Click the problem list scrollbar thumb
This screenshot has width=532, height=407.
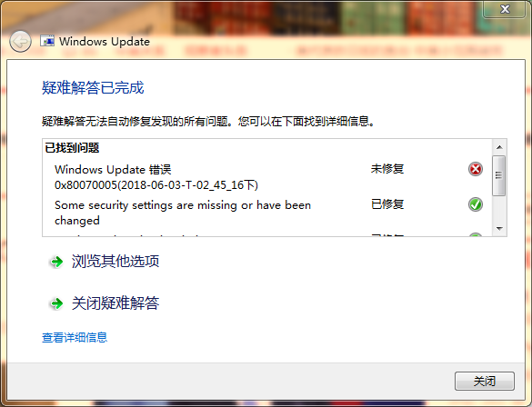(x=498, y=175)
